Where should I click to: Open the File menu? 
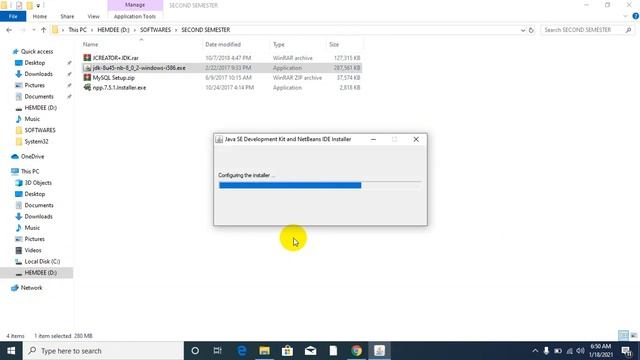pos(13,16)
